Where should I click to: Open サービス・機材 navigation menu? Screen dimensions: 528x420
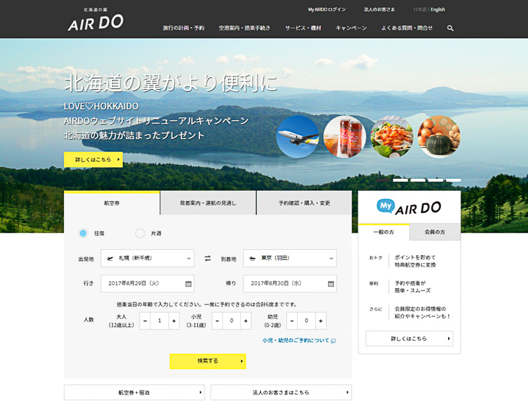303,28
